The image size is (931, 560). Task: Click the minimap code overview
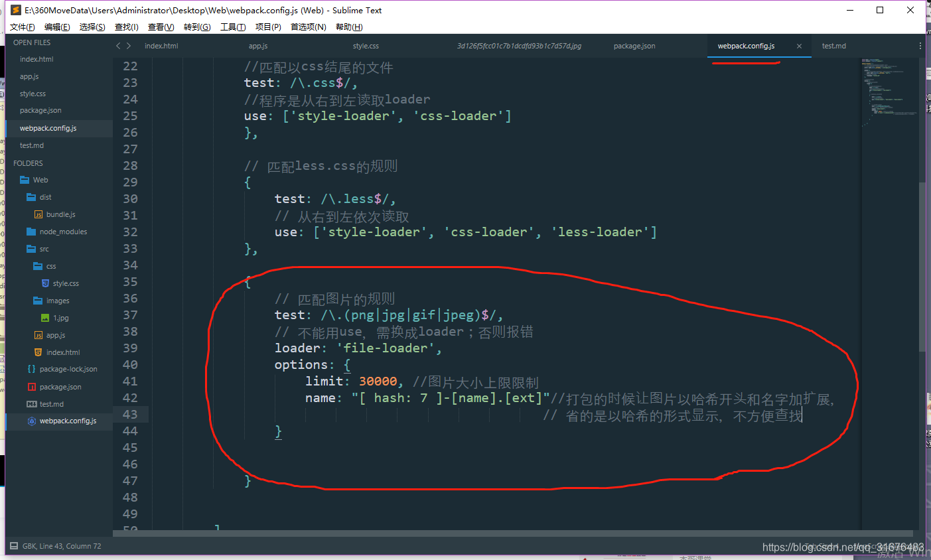click(889, 93)
